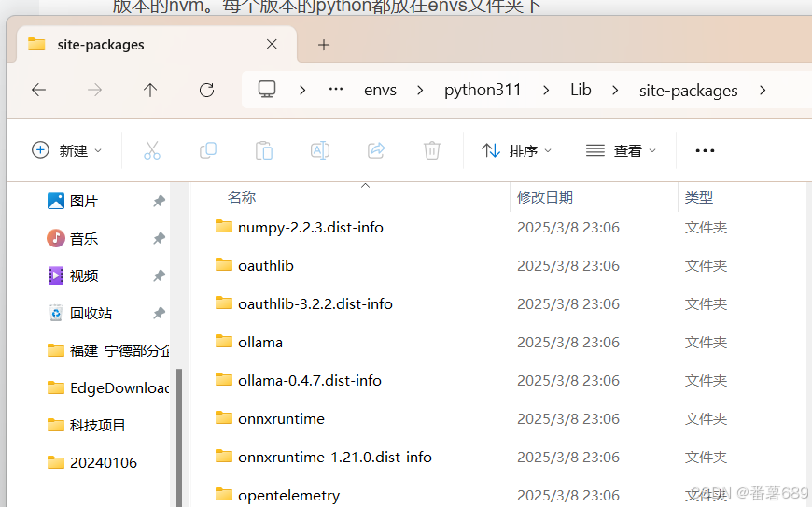Navigate to python311 in breadcrumb
This screenshot has width=812, height=507.
pyautogui.click(x=483, y=91)
